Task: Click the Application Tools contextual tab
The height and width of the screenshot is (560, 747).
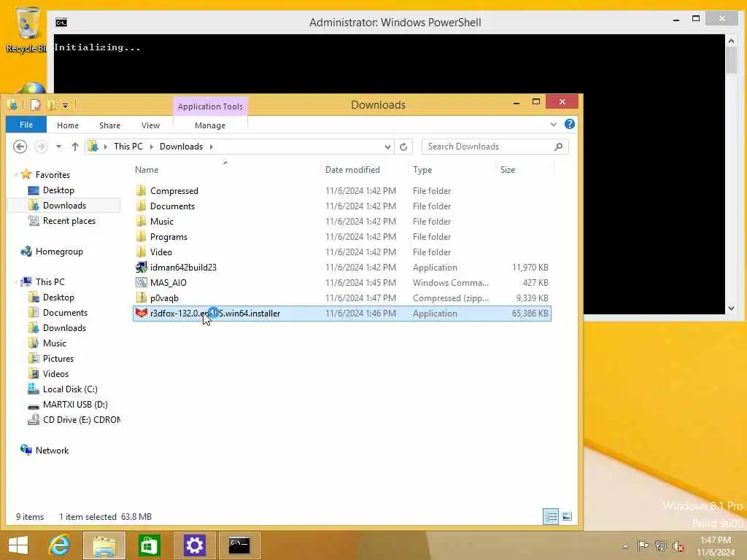Action: (210, 106)
